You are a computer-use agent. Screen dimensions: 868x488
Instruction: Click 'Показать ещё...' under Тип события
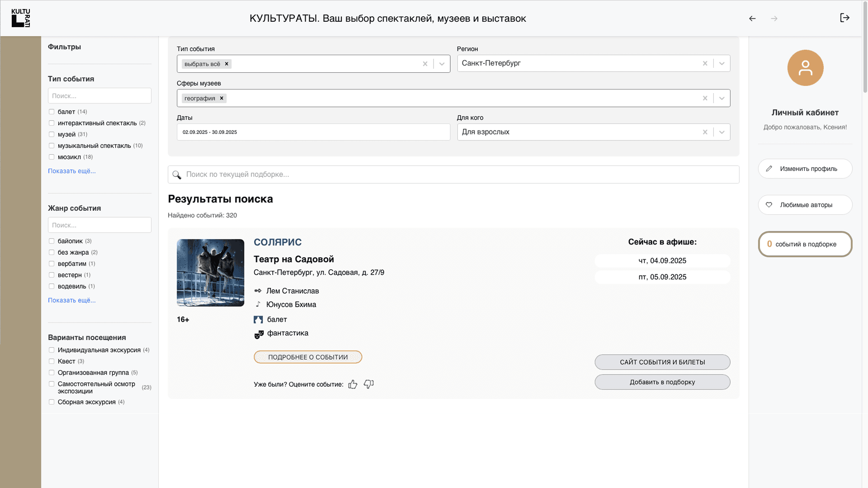72,171
